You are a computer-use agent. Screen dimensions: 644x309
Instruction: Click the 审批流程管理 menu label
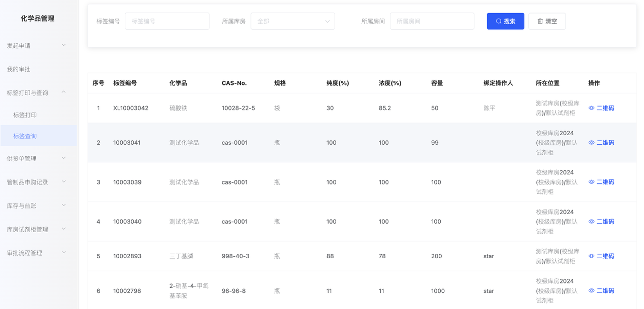pos(25,253)
